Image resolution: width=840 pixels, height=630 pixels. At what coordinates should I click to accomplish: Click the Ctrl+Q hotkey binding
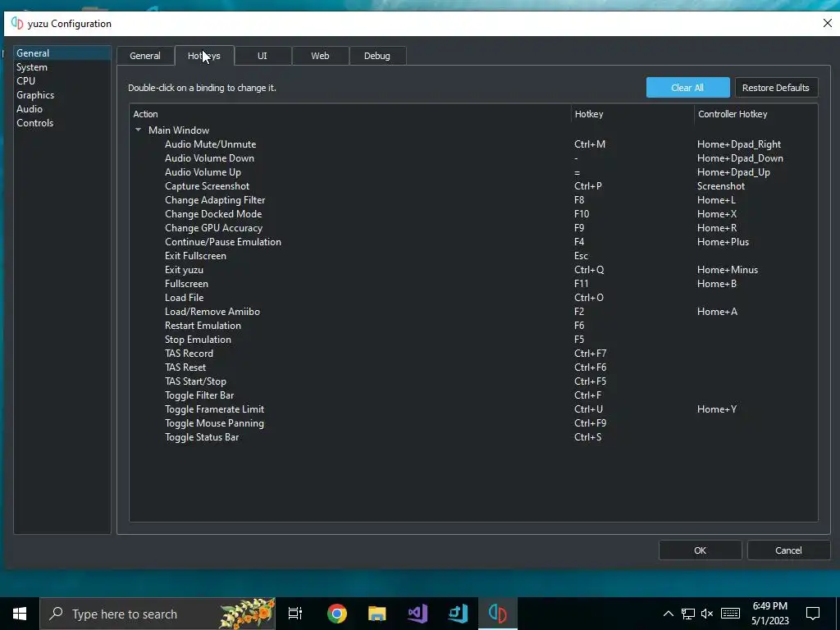pyautogui.click(x=589, y=269)
